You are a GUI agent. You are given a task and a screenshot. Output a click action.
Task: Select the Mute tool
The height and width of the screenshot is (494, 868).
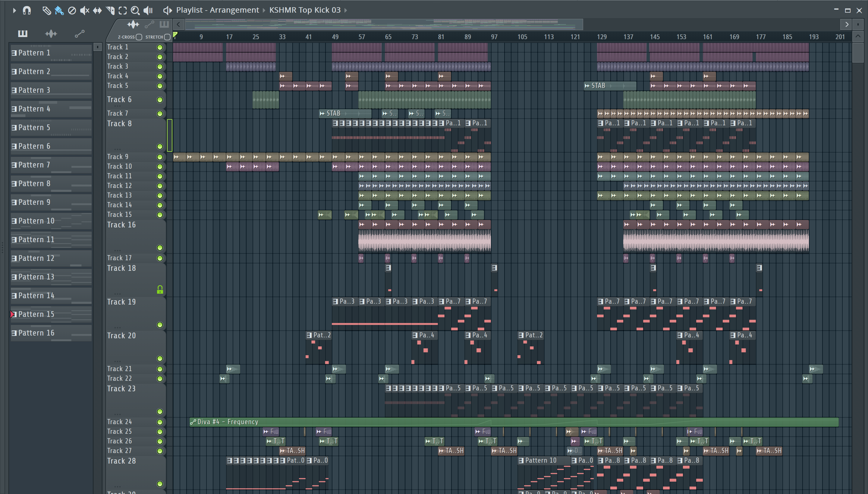(84, 11)
